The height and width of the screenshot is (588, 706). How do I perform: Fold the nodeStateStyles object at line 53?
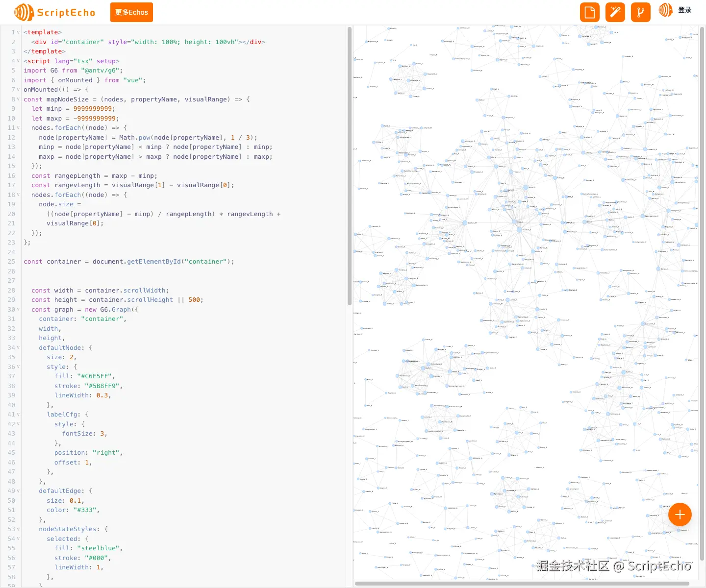pos(19,529)
